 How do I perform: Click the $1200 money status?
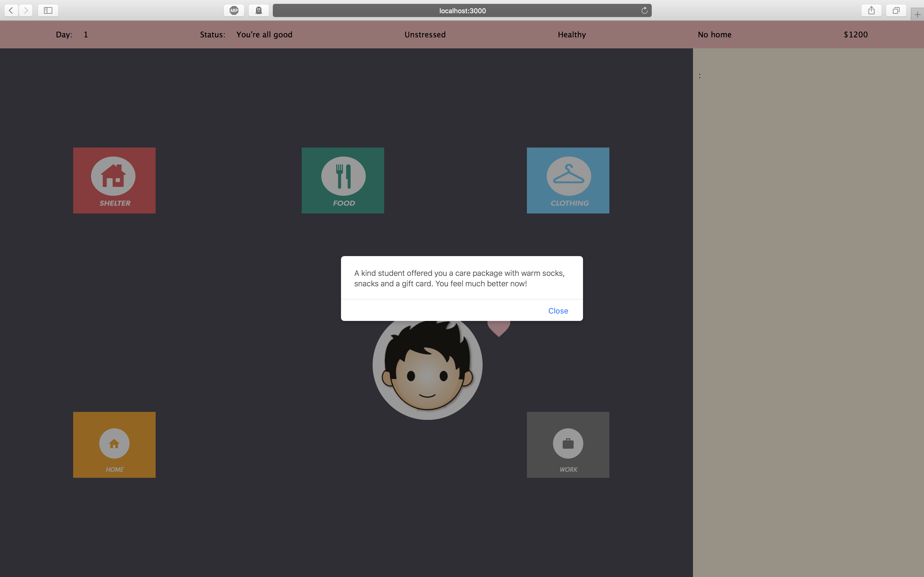click(x=855, y=34)
